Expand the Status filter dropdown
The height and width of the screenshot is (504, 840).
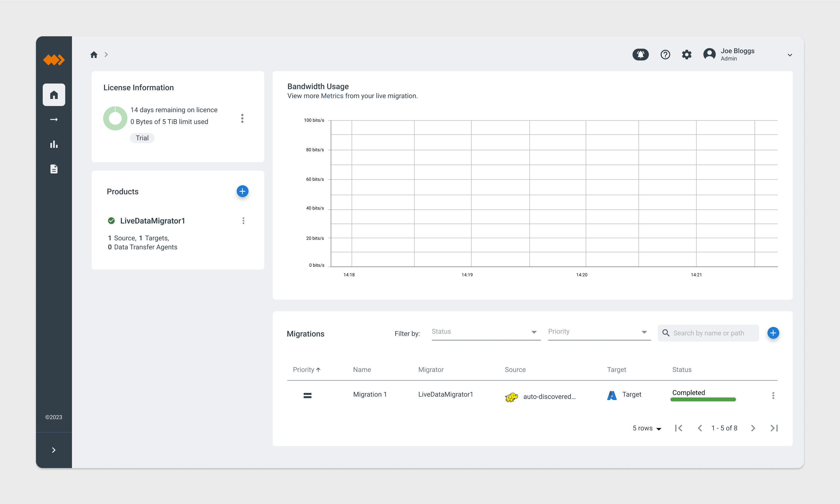(x=486, y=332)
